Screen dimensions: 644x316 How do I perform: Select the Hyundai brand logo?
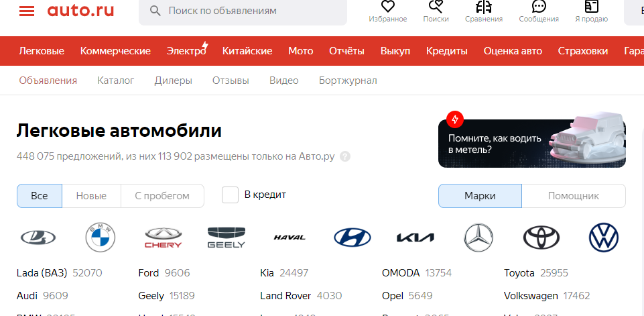[x=352, y=238]
